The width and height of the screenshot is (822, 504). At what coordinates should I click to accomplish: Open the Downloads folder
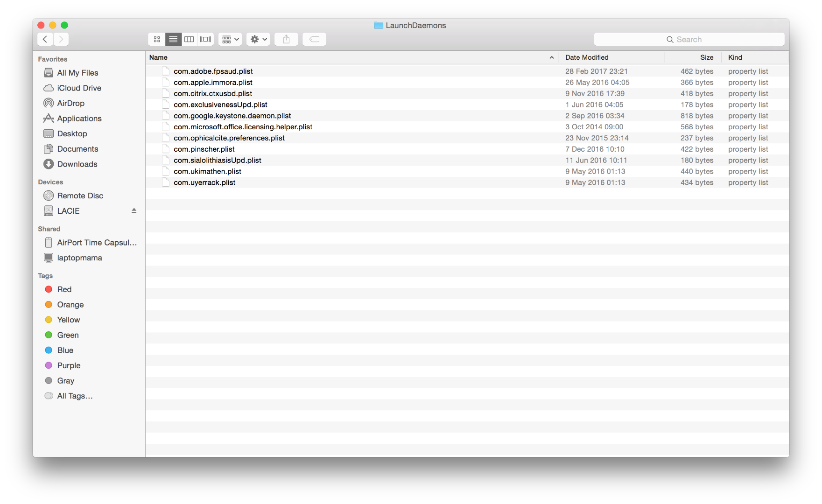[x=77, y=164]
